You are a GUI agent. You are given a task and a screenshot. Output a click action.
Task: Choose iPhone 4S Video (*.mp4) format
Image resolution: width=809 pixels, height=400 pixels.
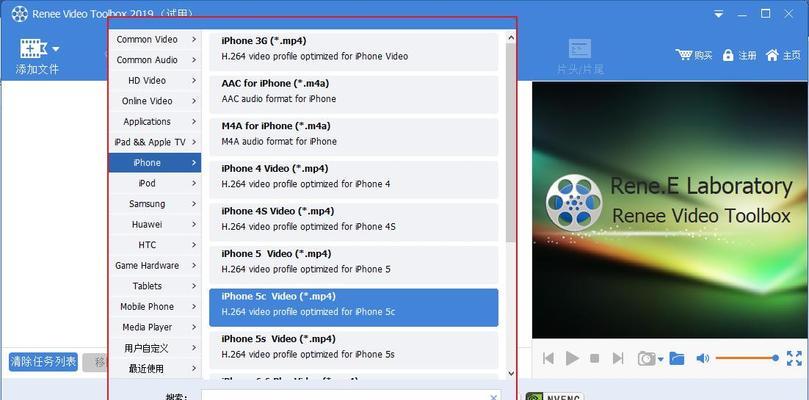(353, 222)
